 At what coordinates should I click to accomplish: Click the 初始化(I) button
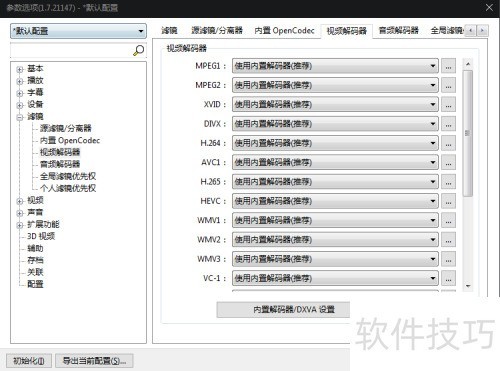(29, 361)
